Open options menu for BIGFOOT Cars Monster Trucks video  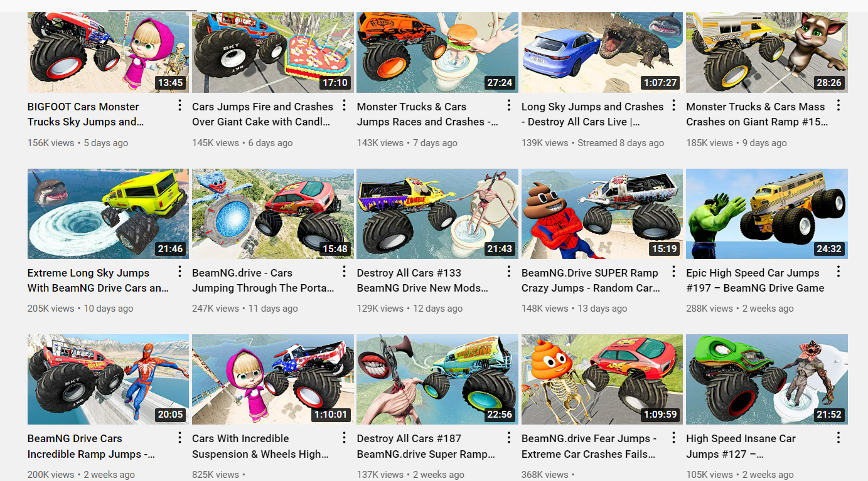pos(179,105)
